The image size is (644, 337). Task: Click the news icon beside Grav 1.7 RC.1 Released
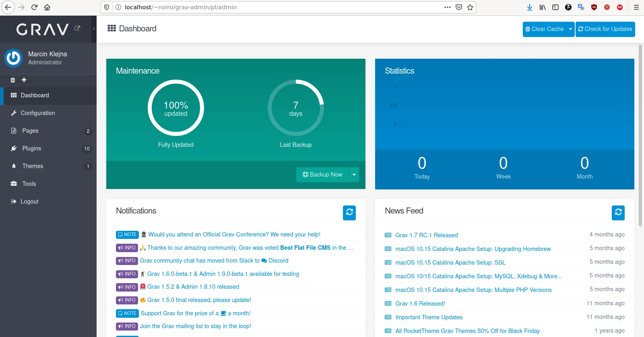point(388,235)
